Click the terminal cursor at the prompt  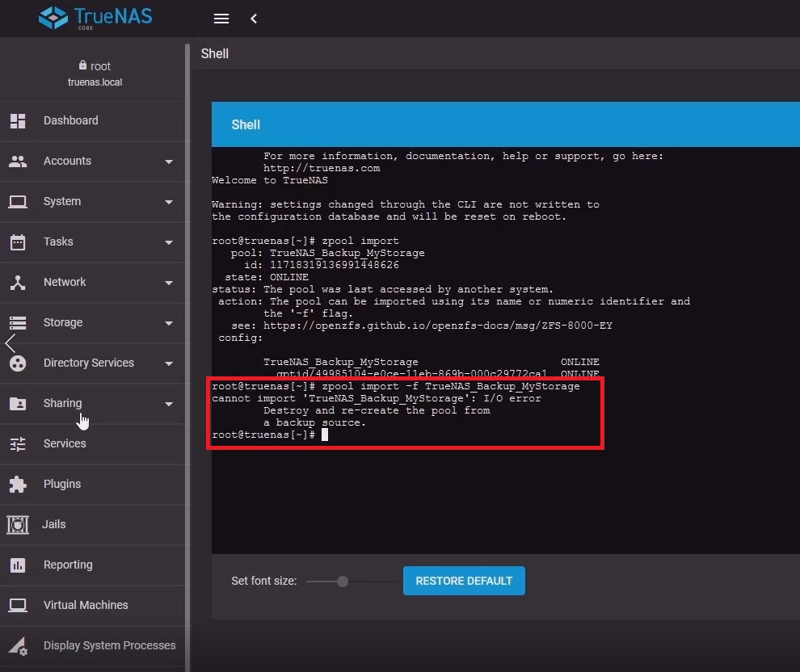(x=325, y=435)
